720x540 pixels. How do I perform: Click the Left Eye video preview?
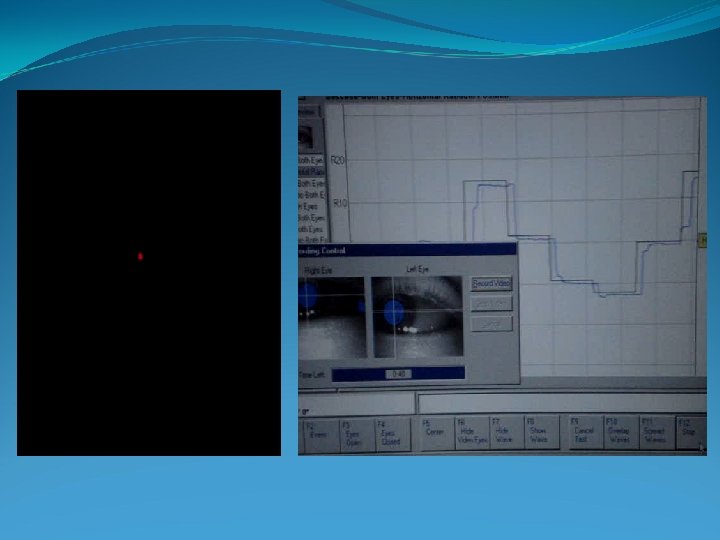coord(417,317)
